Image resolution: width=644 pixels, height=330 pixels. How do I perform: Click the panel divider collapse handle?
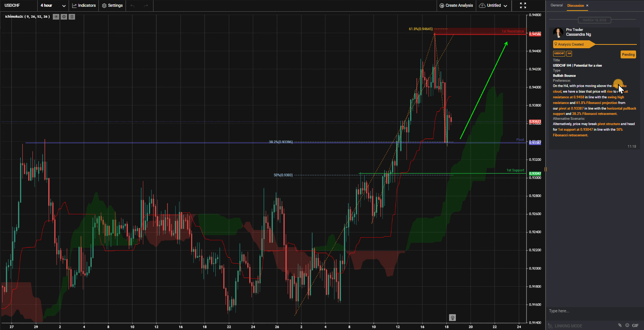[546, 169]
